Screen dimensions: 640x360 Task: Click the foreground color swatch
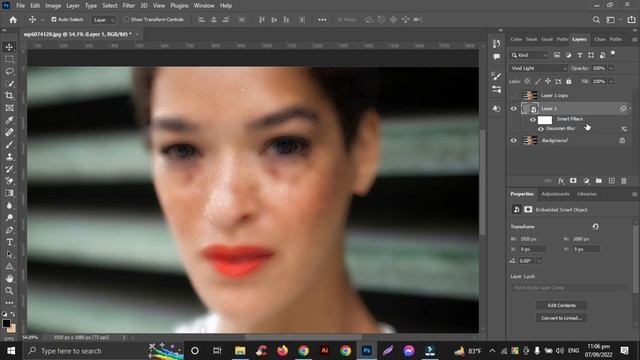pos(6,323)
